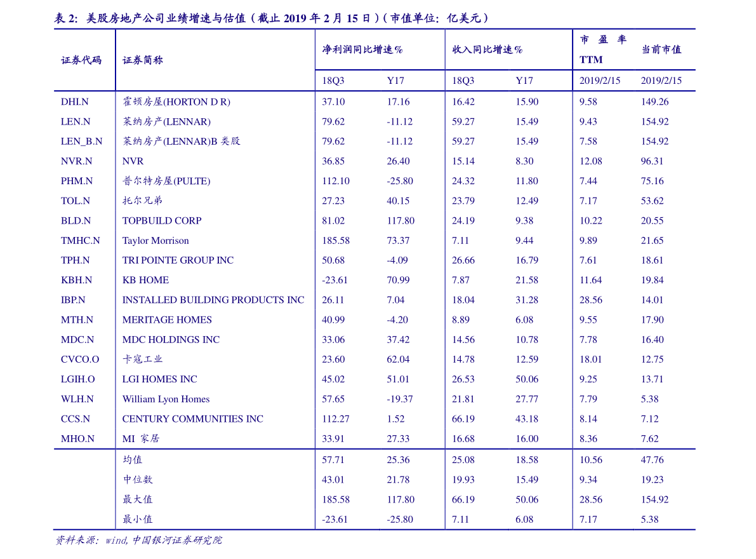Select the value 112.27 in the CCS.N row
Screen dimensions: 756x559
336,418
